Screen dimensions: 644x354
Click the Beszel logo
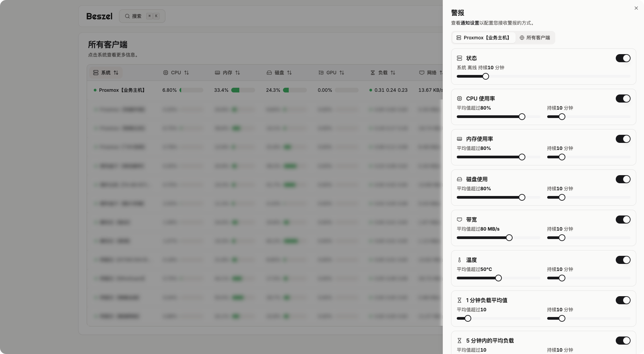tap(99, 16)
